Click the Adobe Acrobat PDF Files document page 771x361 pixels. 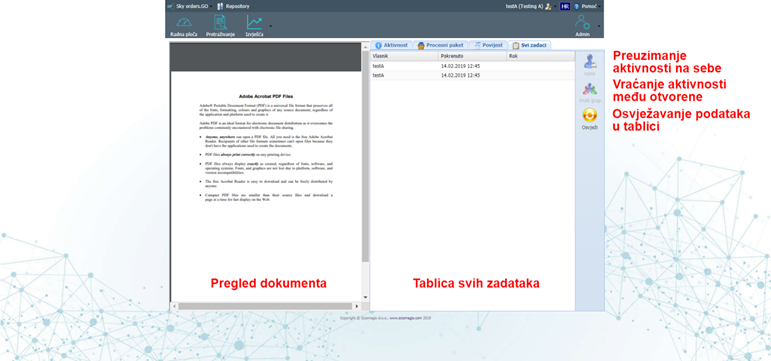[266, 186]
